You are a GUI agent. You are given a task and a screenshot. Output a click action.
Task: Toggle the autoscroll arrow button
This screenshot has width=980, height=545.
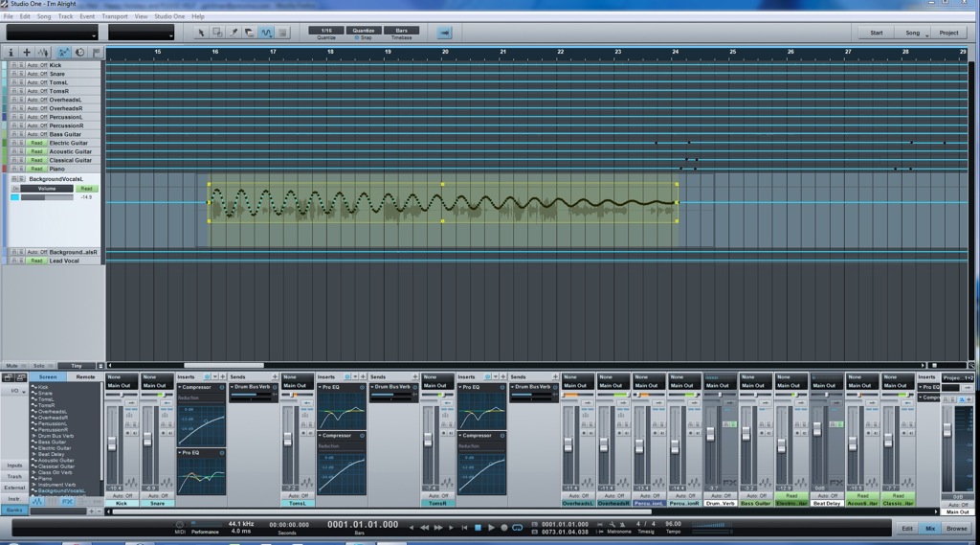pos(442,33)
